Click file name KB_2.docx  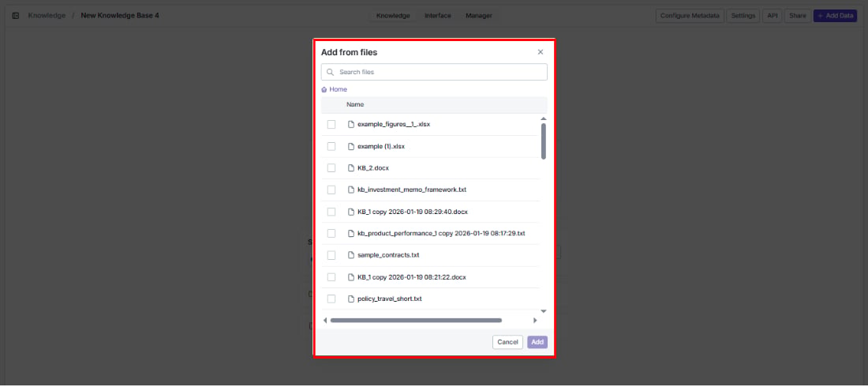click(374, 168)
